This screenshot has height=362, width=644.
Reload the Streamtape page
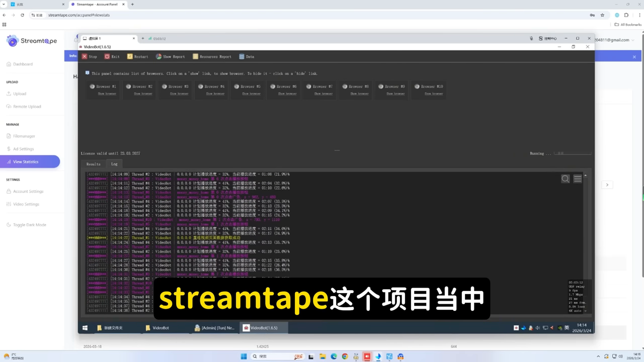tap(22, 15)
